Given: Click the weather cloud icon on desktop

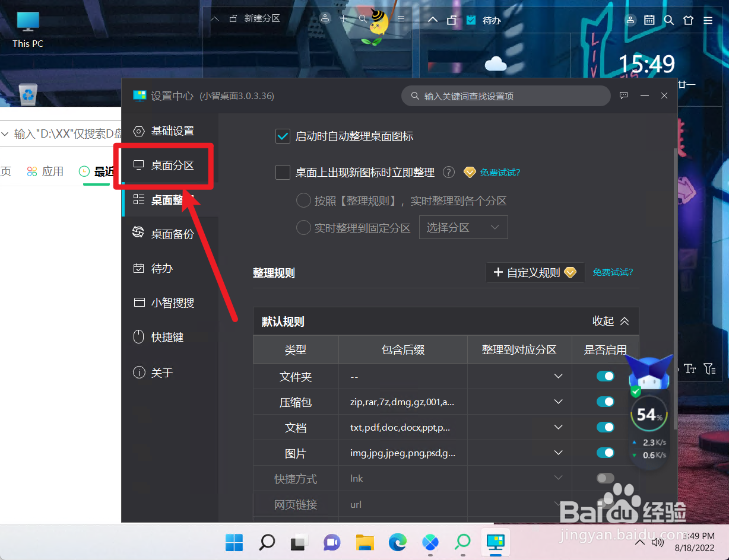Looking at the screenshot, I should (x=495, y=63).
